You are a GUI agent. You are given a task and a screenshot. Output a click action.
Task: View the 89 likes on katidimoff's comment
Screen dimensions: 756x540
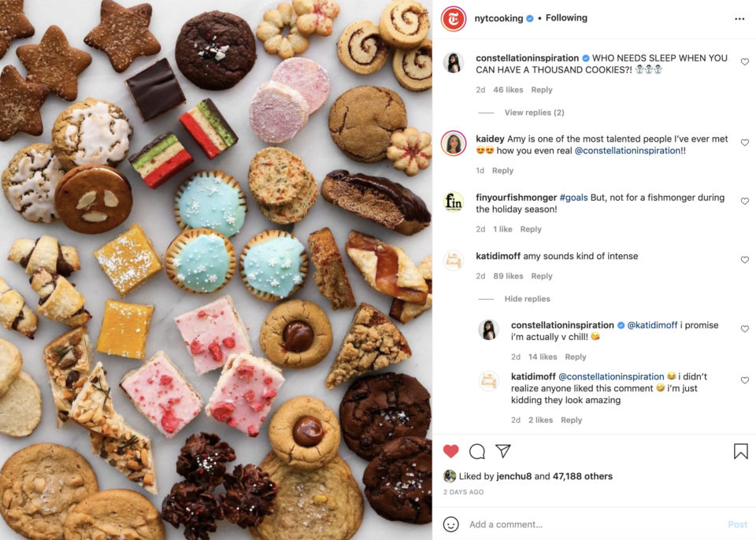coord(508,276)
